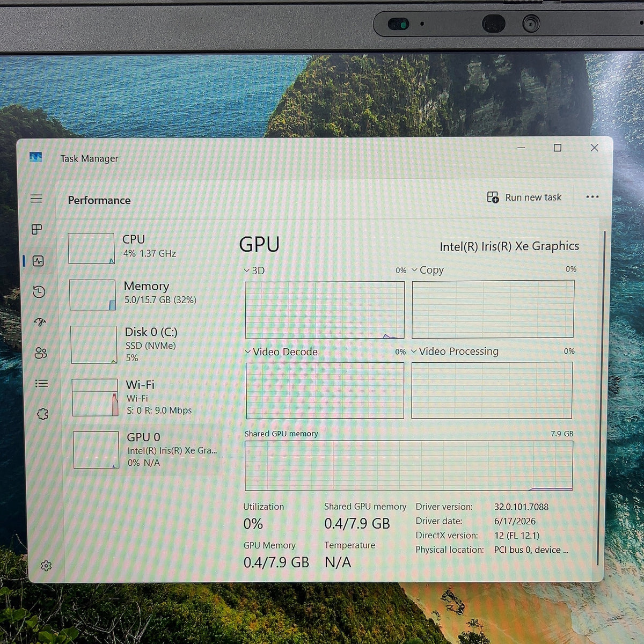This screenshot has width=644, height=644.
Task: Click the Video Decode graph
Action: coord(325,391)
